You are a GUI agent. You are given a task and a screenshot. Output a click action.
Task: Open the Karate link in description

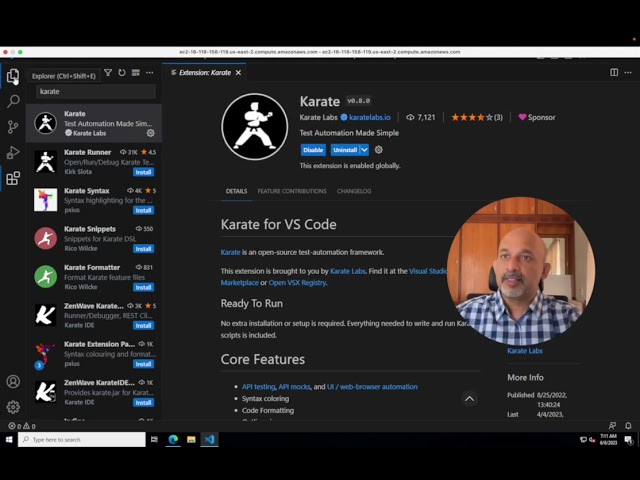pos(230,252)
